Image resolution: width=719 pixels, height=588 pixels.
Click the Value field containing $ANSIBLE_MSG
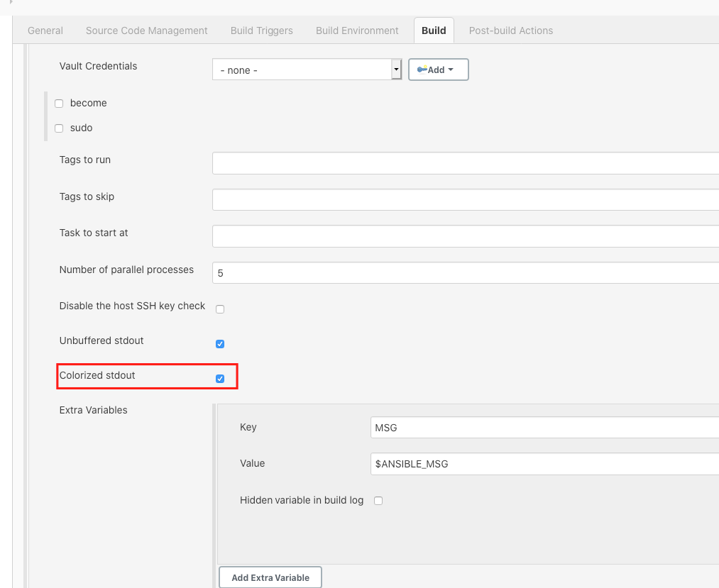point(545,464)
